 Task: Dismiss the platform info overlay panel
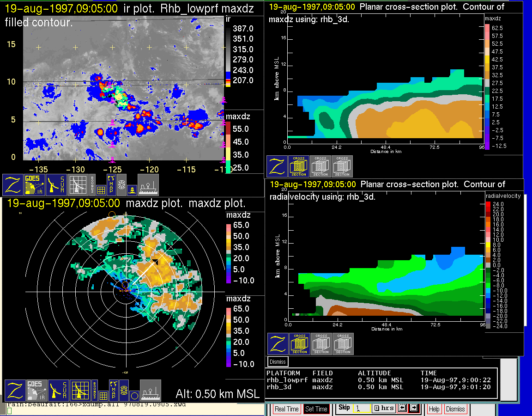(x=278, y=361)
